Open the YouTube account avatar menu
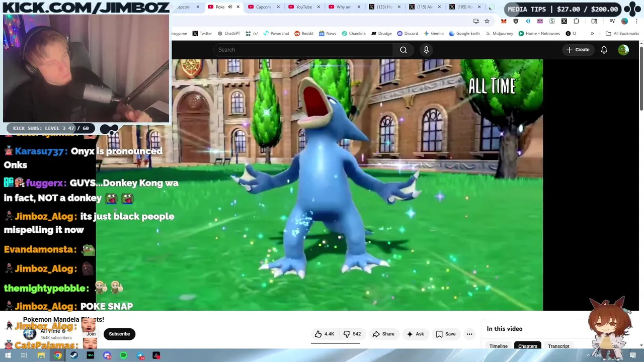 pyautogui.click(x=623, y=50)
